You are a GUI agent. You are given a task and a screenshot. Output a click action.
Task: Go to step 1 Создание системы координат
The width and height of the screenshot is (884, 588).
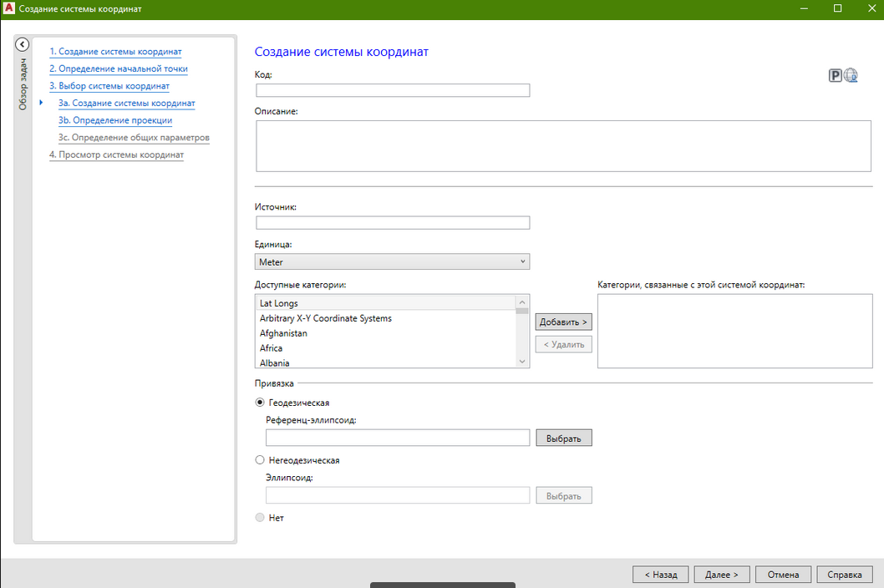pos(115,52)
